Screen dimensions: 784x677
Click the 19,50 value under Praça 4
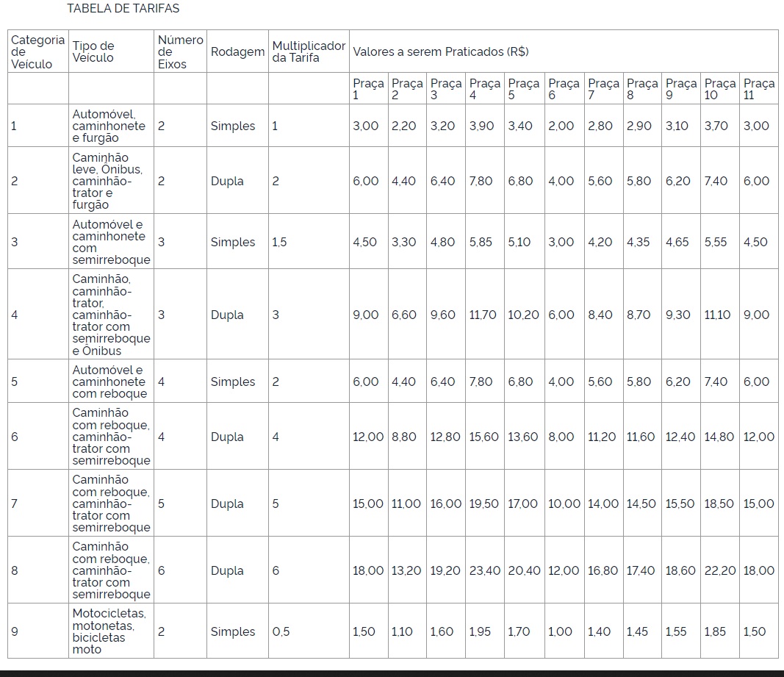[x=484, y=504]
